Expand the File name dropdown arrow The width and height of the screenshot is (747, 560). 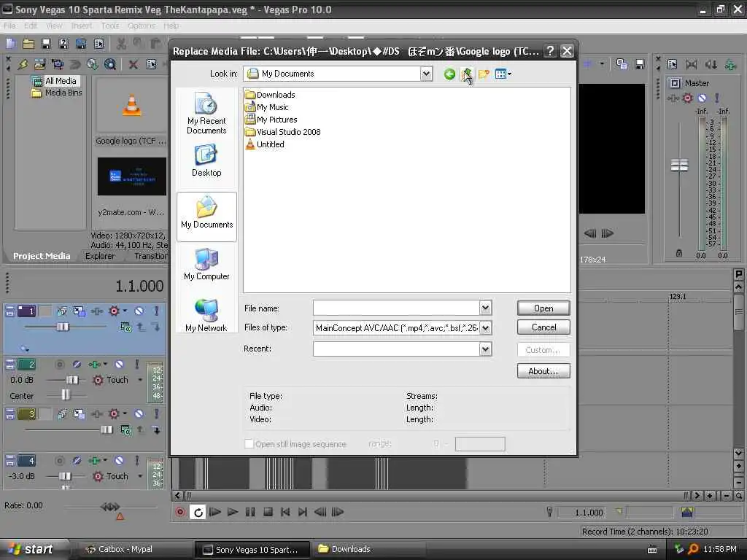pos(485,308)
